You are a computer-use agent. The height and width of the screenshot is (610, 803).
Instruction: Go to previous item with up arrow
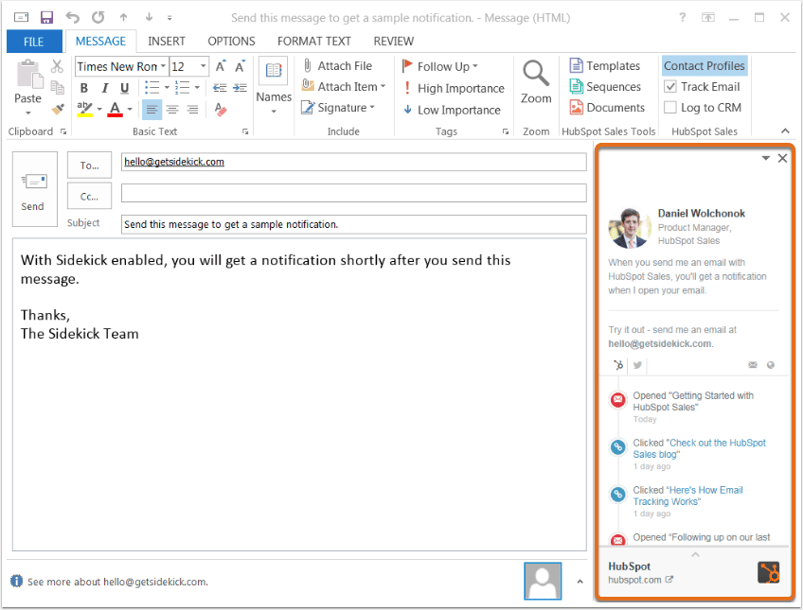pyautogui.click(x=123, y=18)
